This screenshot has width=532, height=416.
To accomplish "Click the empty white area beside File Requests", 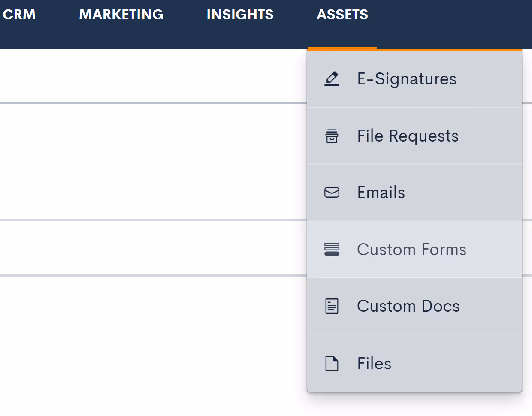I will click(153, 161).
